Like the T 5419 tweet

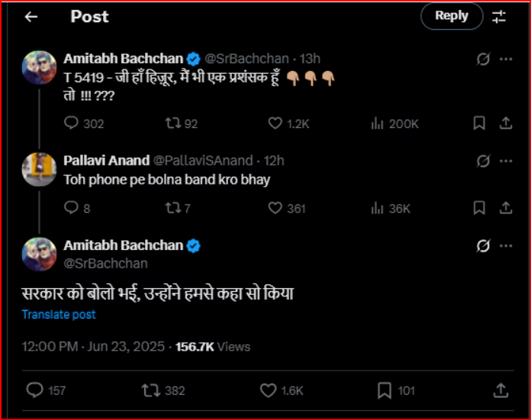(275, 123)
